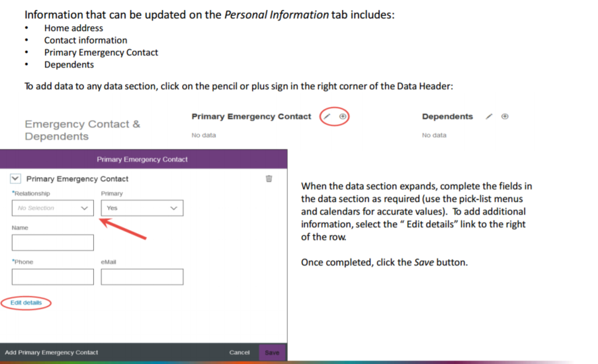The image size is (598, 364).
Task: Click the bold Primary Emergency Contact data header
Action: click(x=251, y=116)
